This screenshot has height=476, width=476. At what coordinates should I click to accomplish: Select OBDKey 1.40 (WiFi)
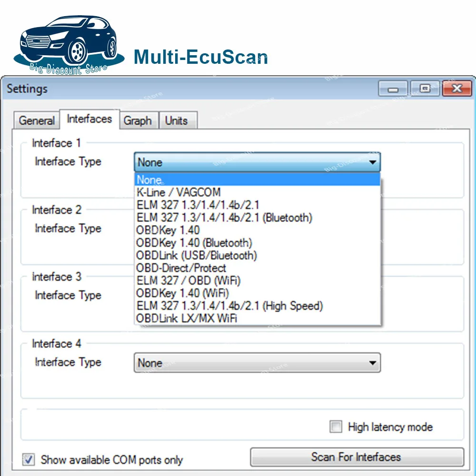pyautogui.click(x=257, y=293)
